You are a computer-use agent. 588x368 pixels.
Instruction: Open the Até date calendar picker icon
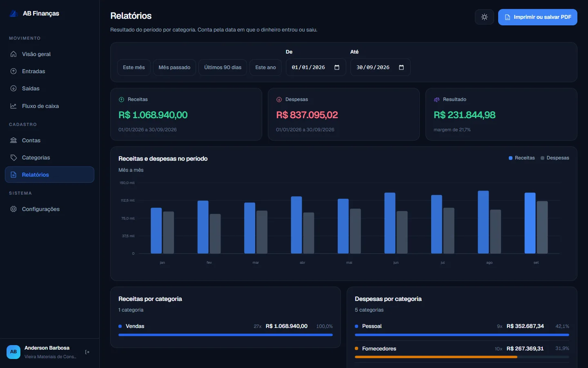point(401,67)
